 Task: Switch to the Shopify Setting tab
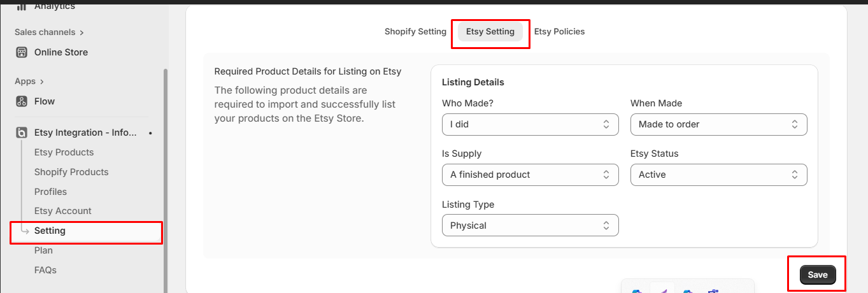tap(415, 31)
